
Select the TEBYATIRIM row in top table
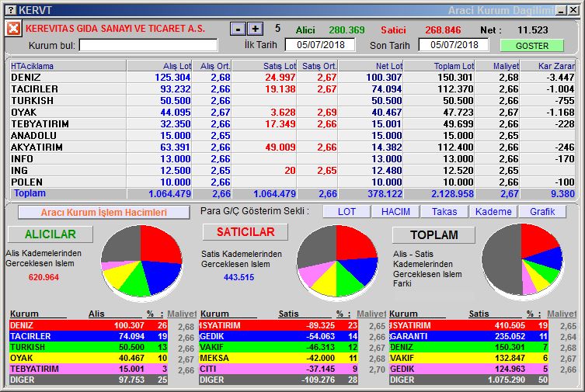292,123
